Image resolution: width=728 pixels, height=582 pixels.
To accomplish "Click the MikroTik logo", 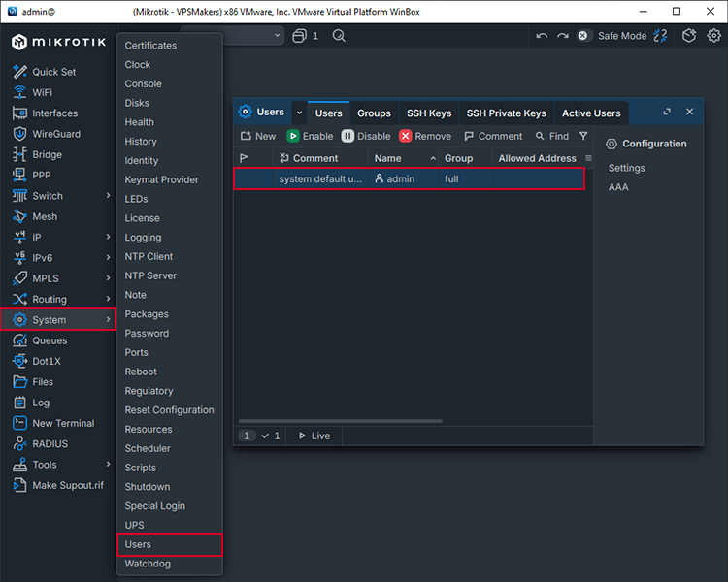I will 58,42.
